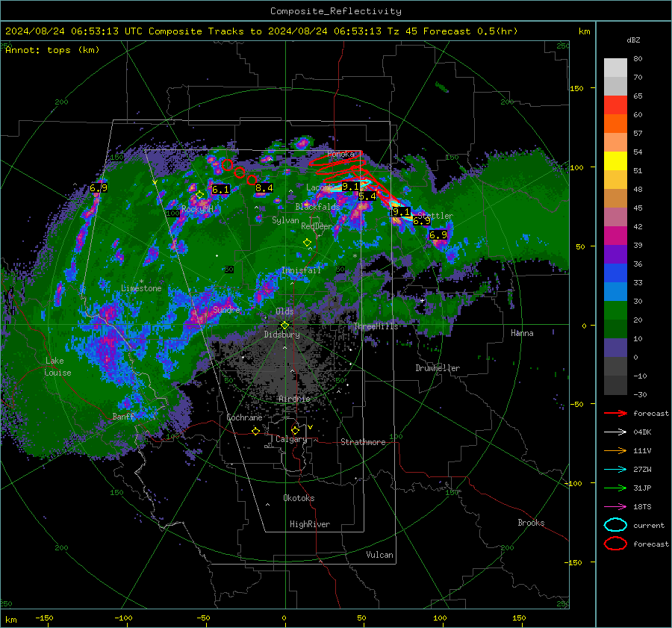The width and height of the screenshot is (672, 628).
Task: Click the cyan current ellipse legend icon
Action: pyautogui.click(x=615, y=525)
